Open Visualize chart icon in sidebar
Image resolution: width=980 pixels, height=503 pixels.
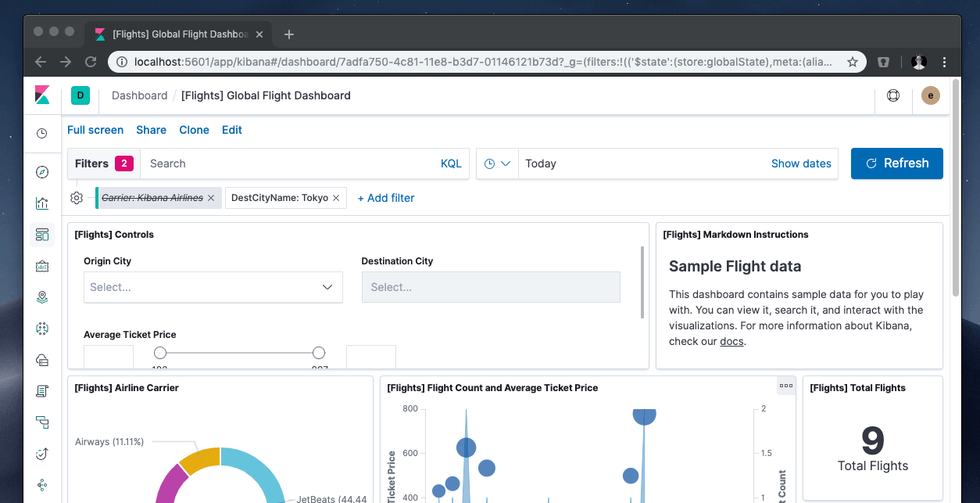click(x=42, y=203)
